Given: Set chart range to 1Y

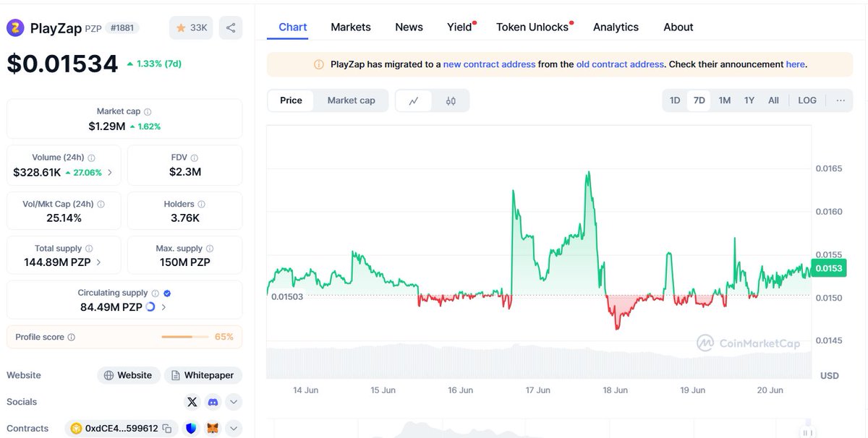Looking at the screenshot, I should click(749, 100).
